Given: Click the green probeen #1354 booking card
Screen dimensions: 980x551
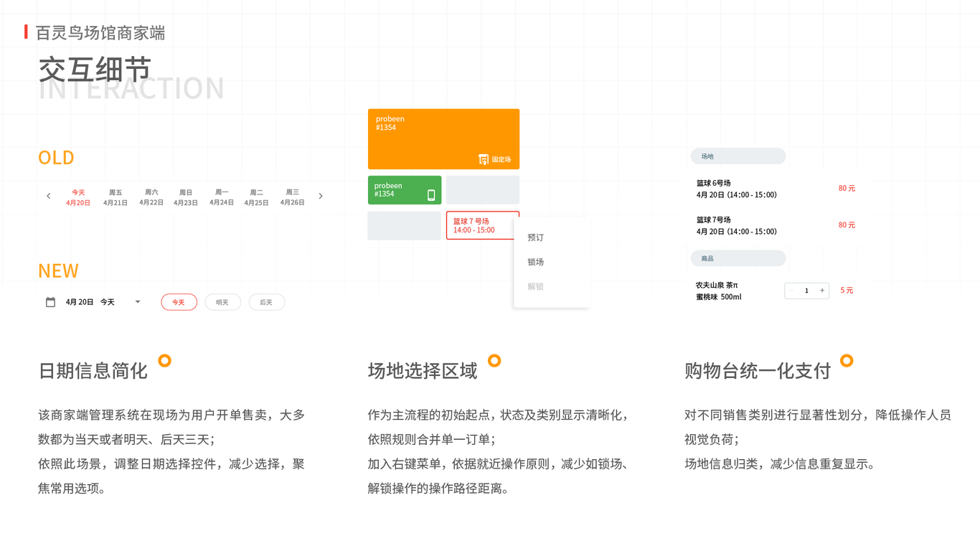Looking at the screenshot, I should tap(405, 190).
